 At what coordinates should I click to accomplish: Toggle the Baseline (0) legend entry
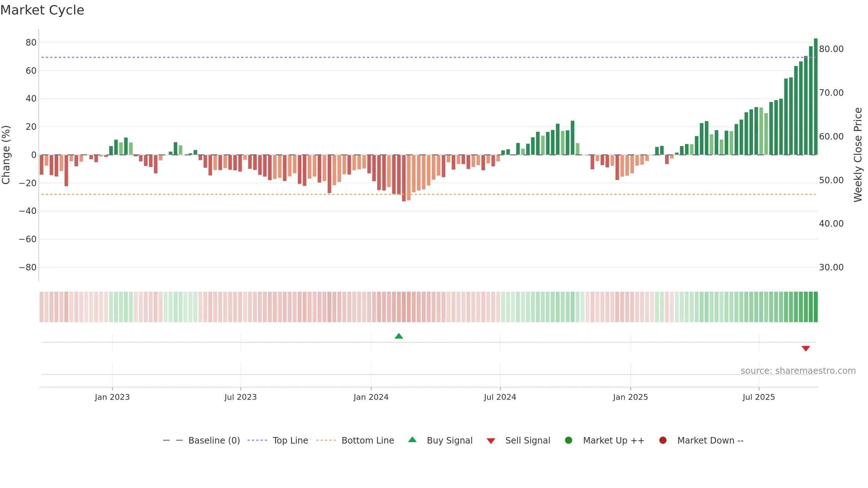pyautogui.click(x=201, y=441)
